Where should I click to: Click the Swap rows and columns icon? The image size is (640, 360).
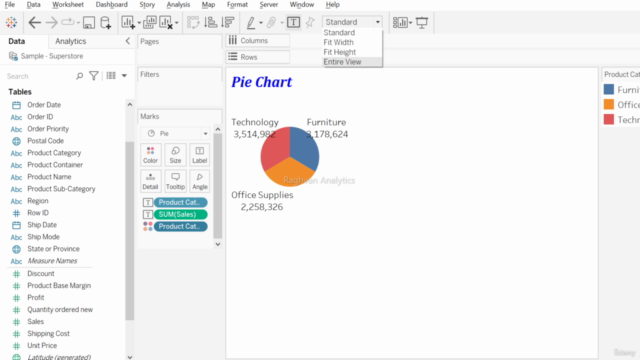pos(193,22)
